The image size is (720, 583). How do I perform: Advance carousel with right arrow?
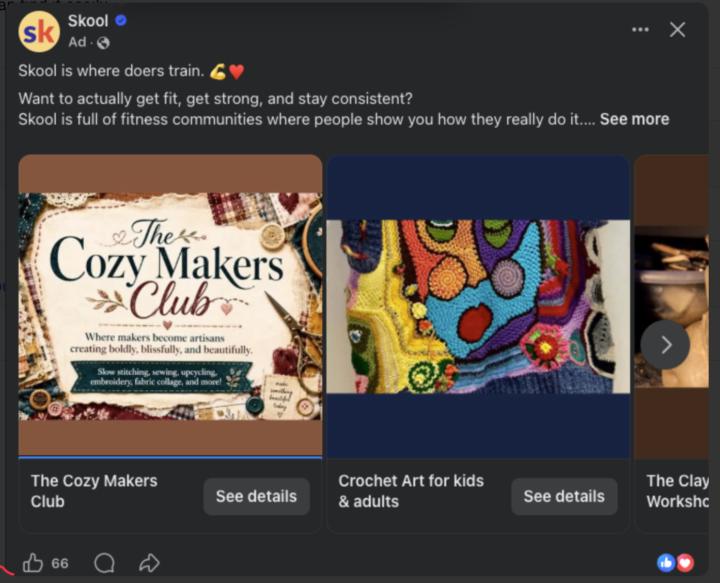665,345
